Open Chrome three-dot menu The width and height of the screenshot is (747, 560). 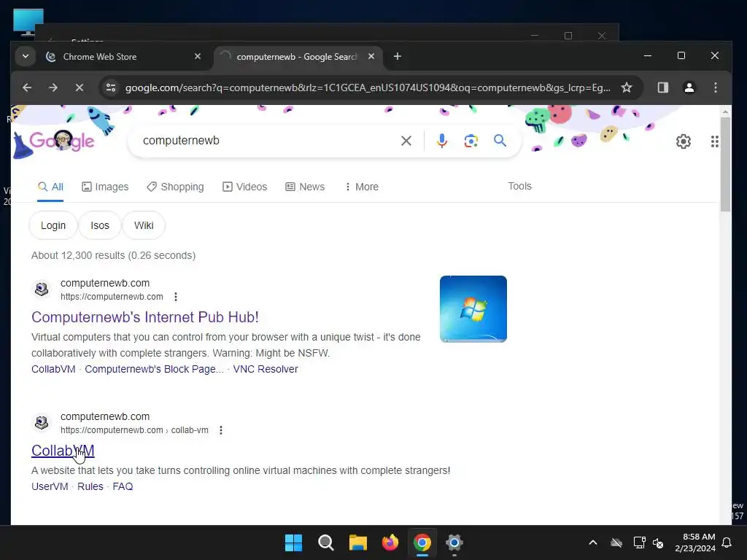click(715, 87)
